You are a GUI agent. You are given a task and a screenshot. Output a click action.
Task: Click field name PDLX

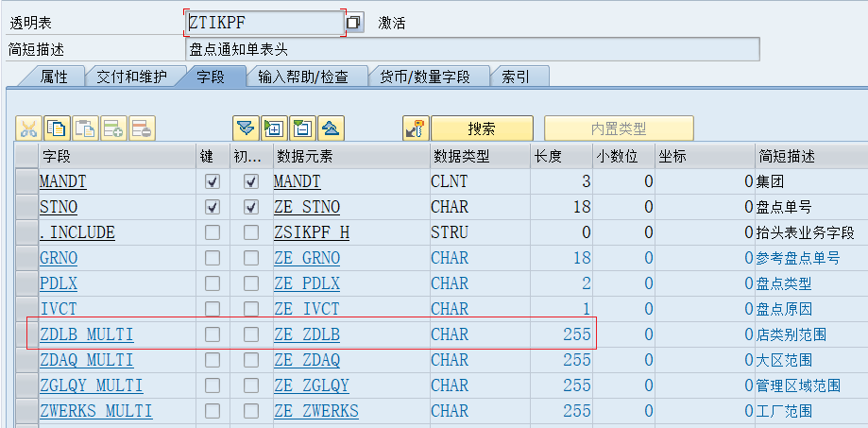point(59,283)
